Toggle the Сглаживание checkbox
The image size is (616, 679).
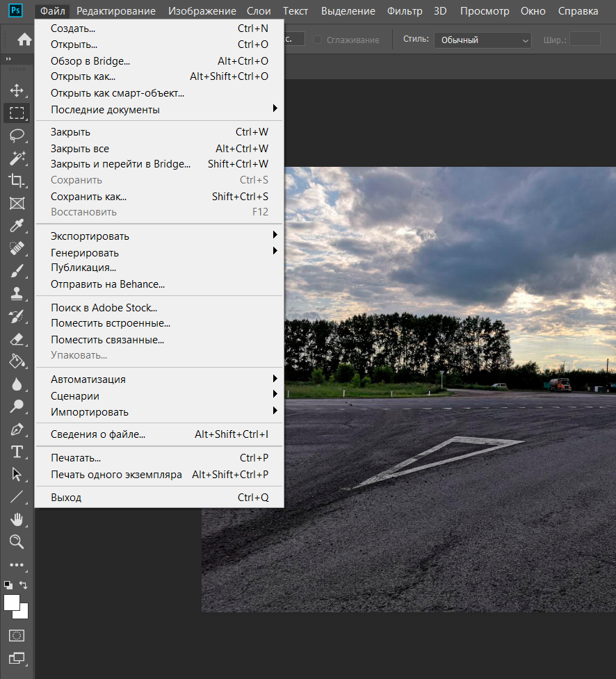[318, 40]
